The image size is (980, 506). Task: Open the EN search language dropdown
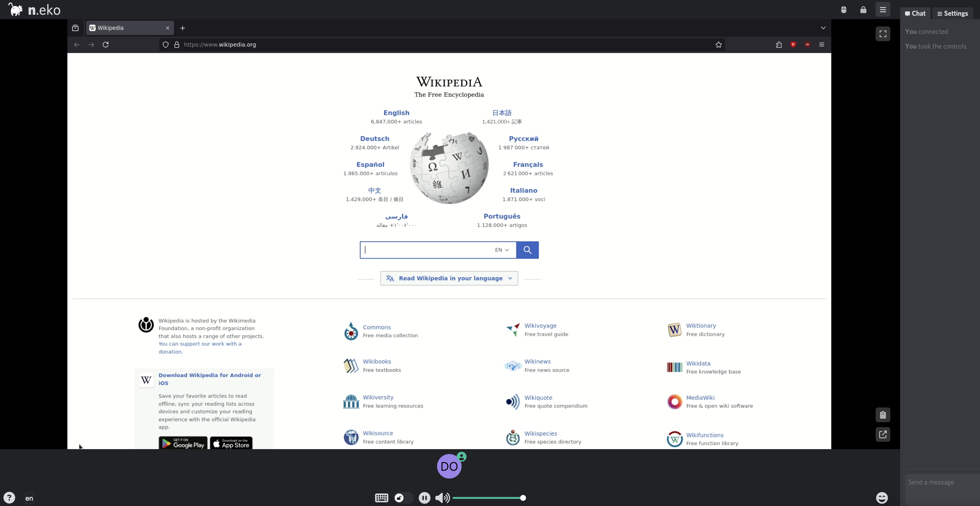click(502, 250)
